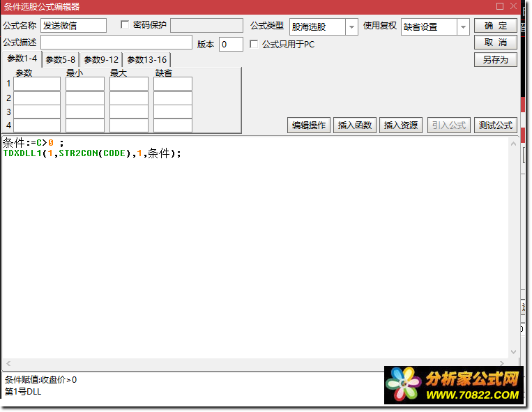
Task: Click the 插入函数 button
Action: click(x=355, y=125)
